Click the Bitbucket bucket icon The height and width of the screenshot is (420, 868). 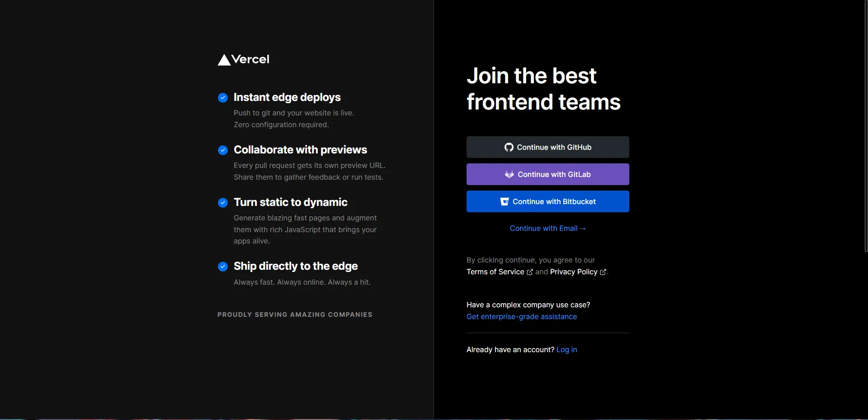coord(505,202)
